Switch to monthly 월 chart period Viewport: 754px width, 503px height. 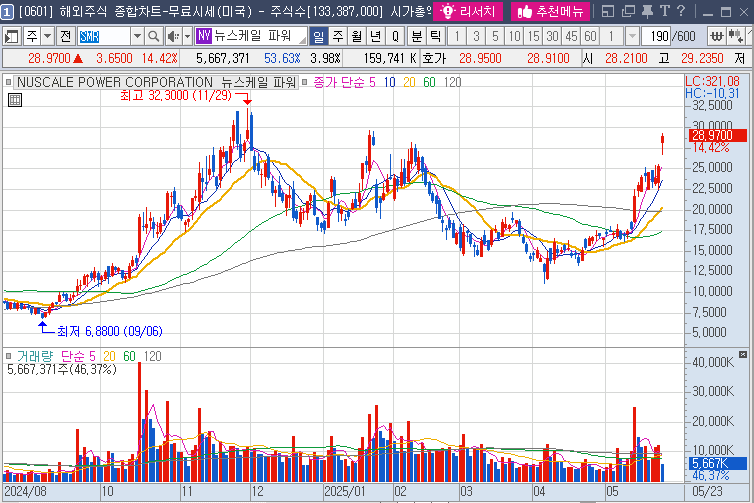click(357, 36)
